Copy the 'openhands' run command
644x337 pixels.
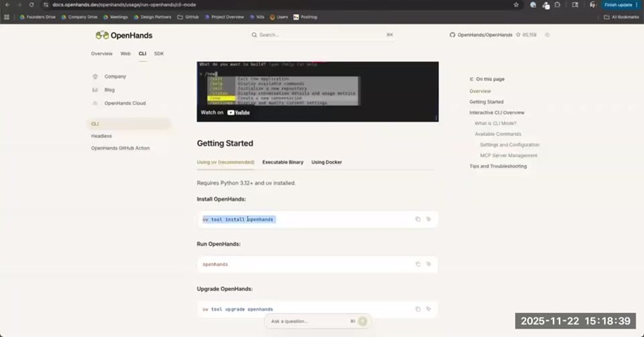coord(418,265)
